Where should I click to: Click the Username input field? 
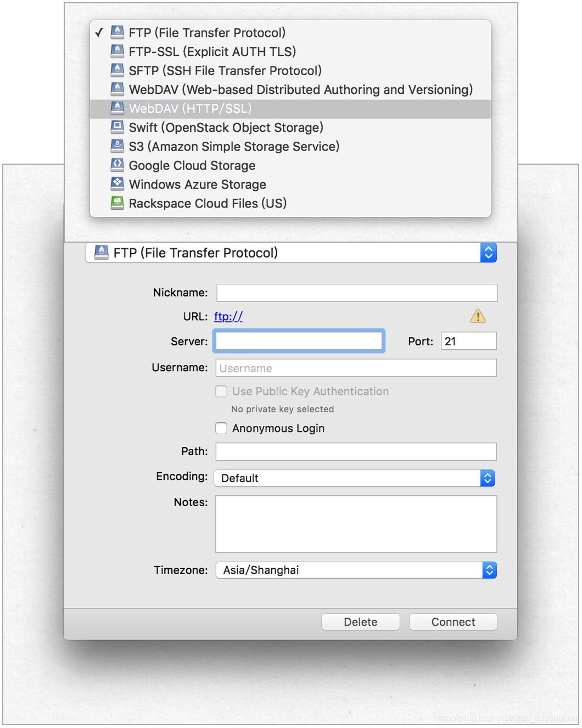click(356, 368)
